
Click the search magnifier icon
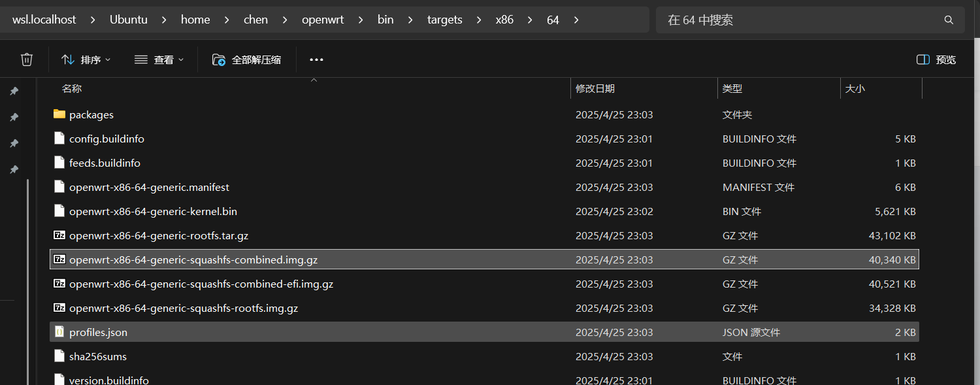click(x=949, y=20)
